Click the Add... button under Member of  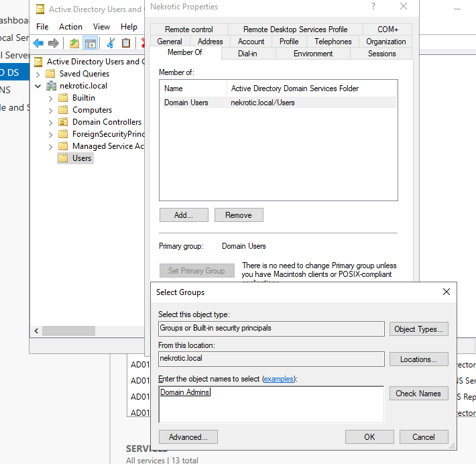coord(184,215)
